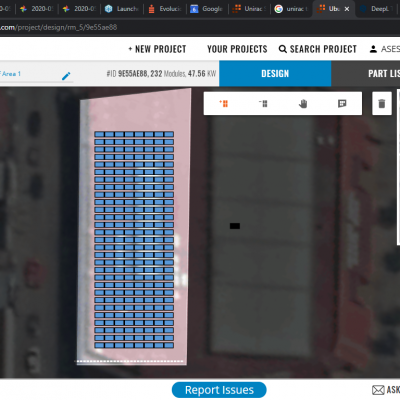Switch to the Launch browser tab
Image resolution: width=400 pixels, height=400 pixels.
point(122,9)
